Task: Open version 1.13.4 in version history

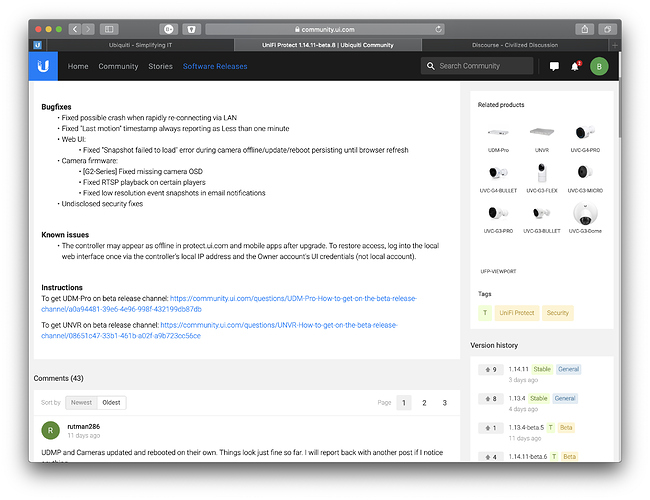Action: coord(517,398)
